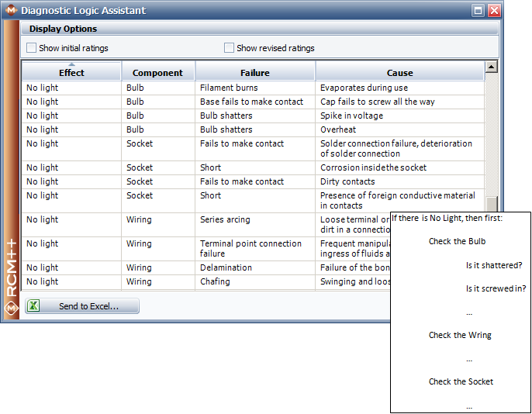The height and width of the screenshot is (414, 532).
Task: Toggle the Show revised ratings checkbox
Action: point(229,48)
